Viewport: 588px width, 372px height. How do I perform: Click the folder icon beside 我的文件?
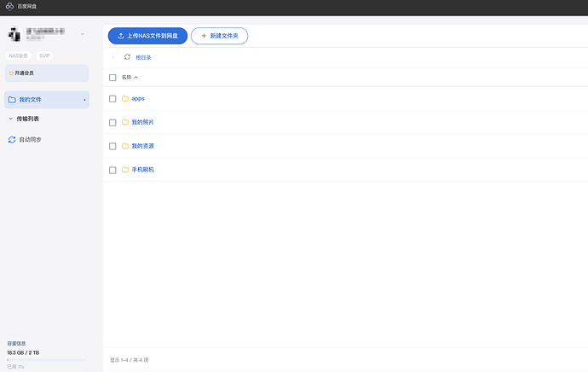(x=12, y=100)
